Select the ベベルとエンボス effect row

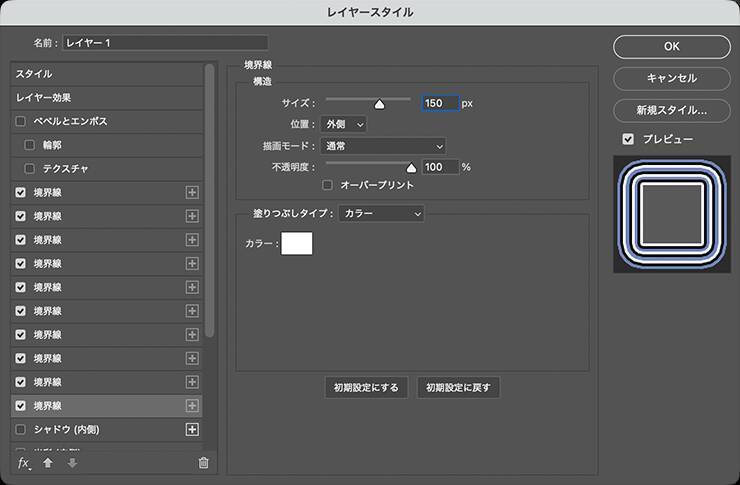click(x=107, y=121)
